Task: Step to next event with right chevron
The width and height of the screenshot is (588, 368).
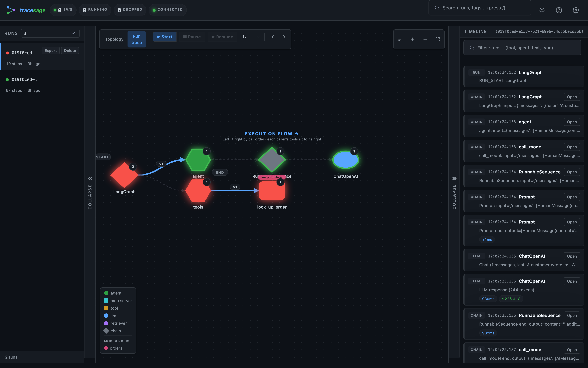Action: (284, 37)
